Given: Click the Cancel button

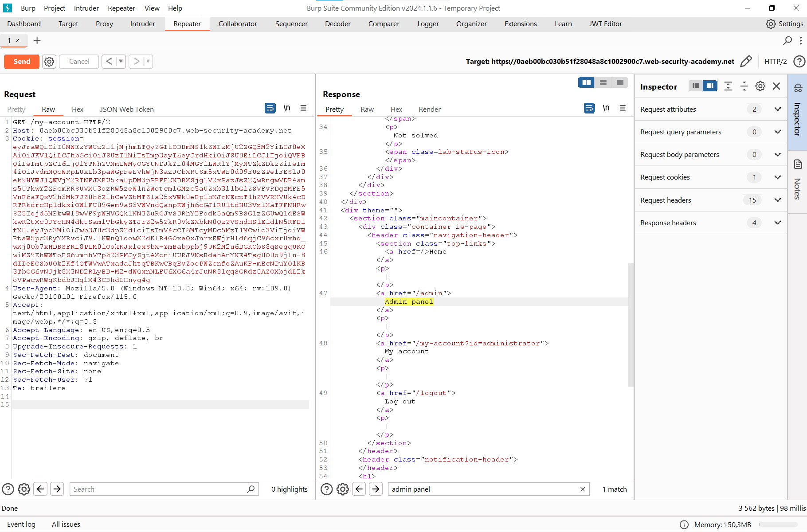Looking at the screenshot, I should click(79, 62).
